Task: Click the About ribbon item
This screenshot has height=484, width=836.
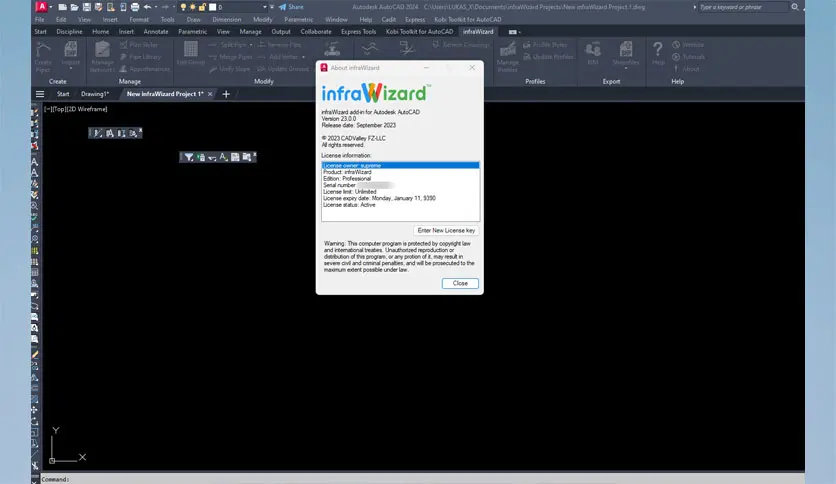Action: [686, 69]
